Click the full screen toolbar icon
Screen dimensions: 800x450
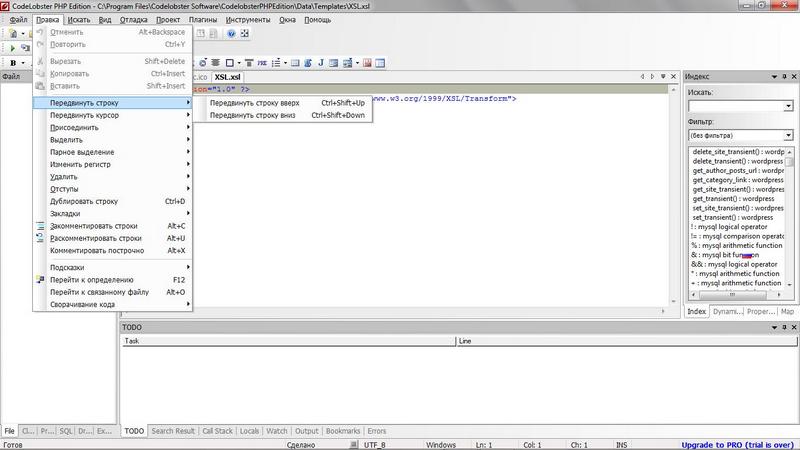245,33
